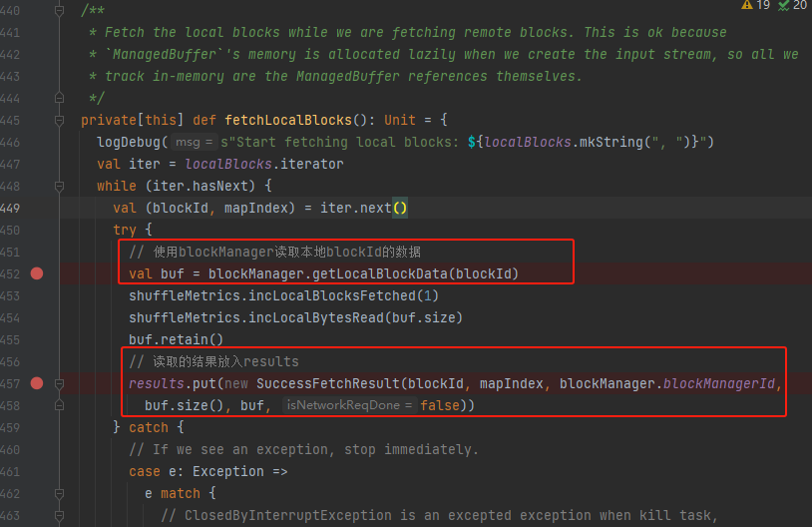
Task: Click 'getLocalBlockData' on line 452
Action: [380, 273]
